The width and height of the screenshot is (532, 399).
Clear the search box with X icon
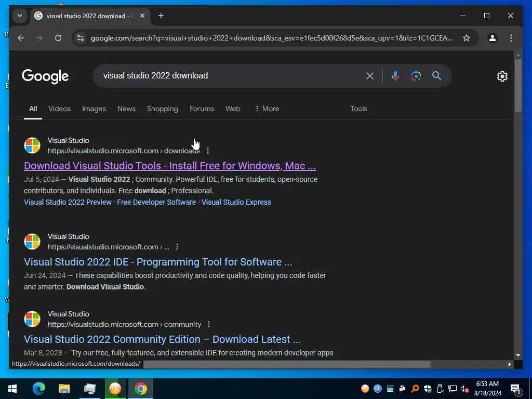click(x=370, y=76)
